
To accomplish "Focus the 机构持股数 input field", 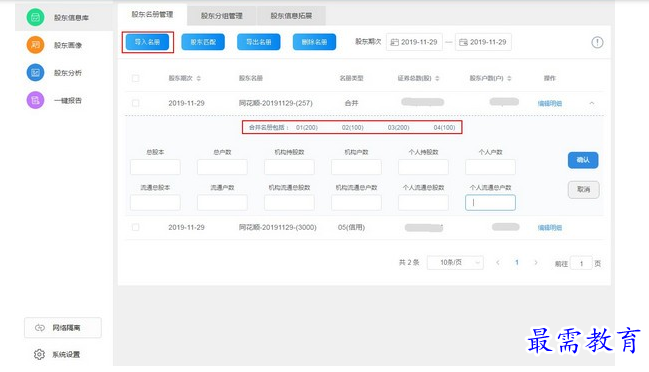I will (289, 167).
